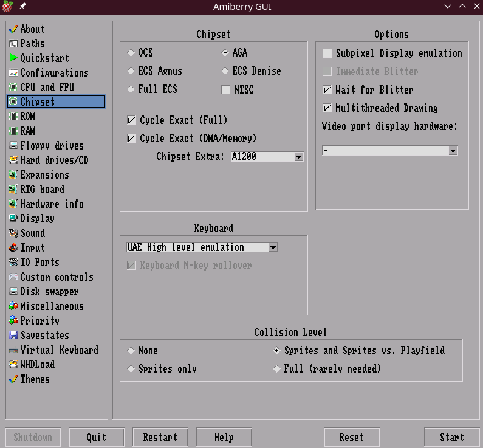Select Sprites and Sprites vs. Playfield
483x448 pixels.
click(x=276, y=351)
